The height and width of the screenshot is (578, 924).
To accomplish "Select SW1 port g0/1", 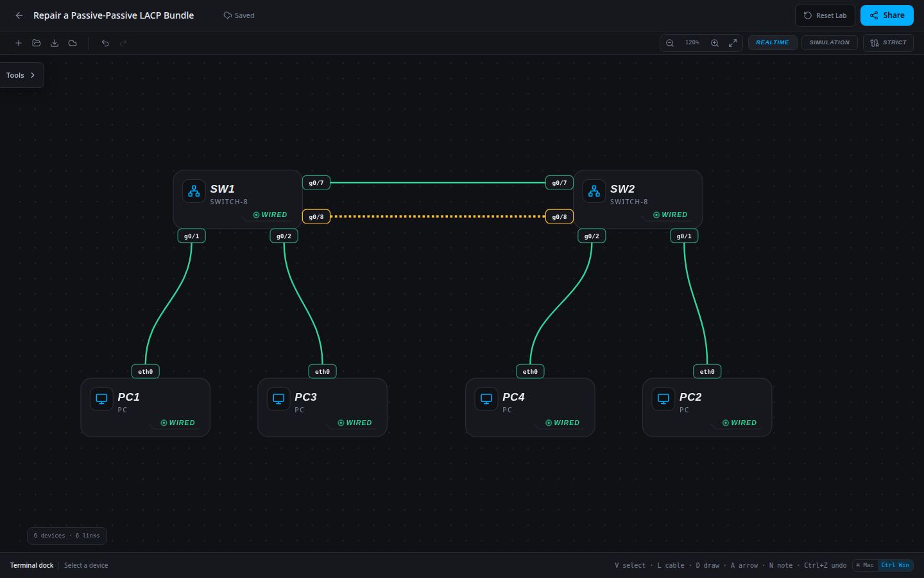I will click(x=192, y=236).
